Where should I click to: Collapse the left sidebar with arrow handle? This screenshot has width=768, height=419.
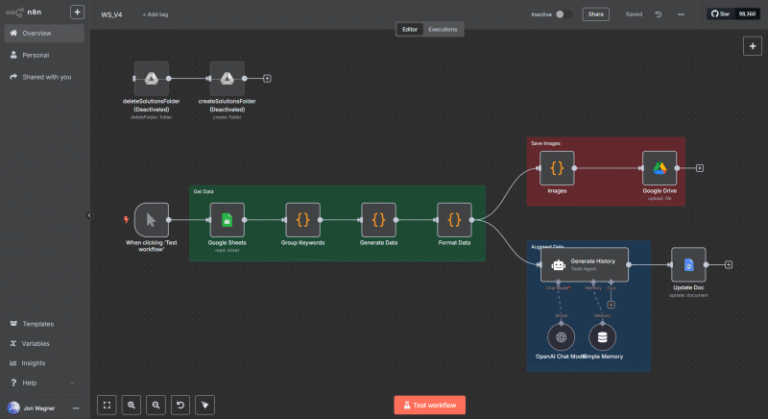88,214
